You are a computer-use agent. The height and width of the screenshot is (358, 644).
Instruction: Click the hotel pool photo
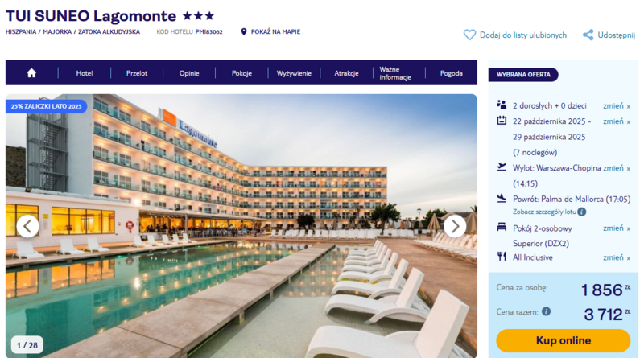(x=241, y=226)
